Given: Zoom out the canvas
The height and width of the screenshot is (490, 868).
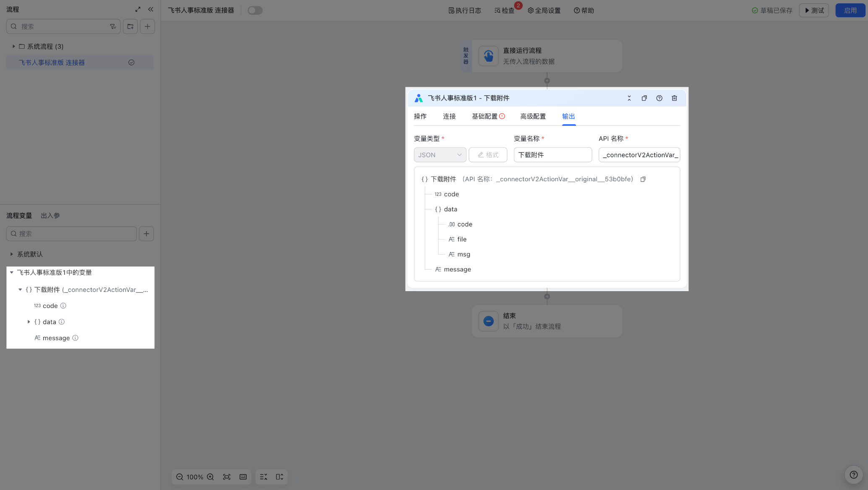Looking at the screenshot, I should 180,477.
